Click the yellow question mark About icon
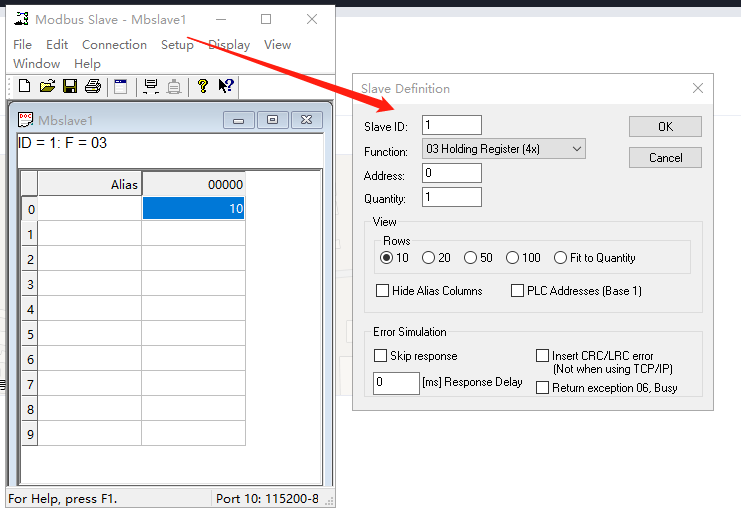The image size is (741, 525). 203,87
